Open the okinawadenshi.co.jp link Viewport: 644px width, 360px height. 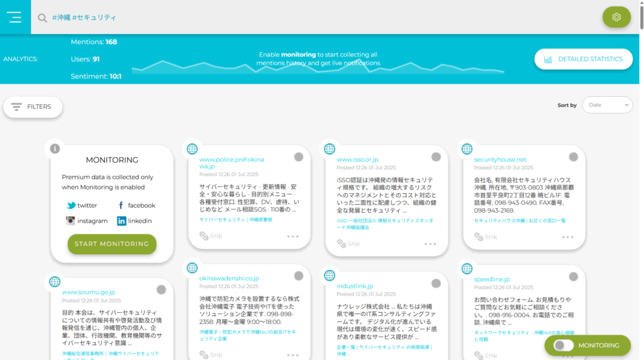tap(229, 278)
